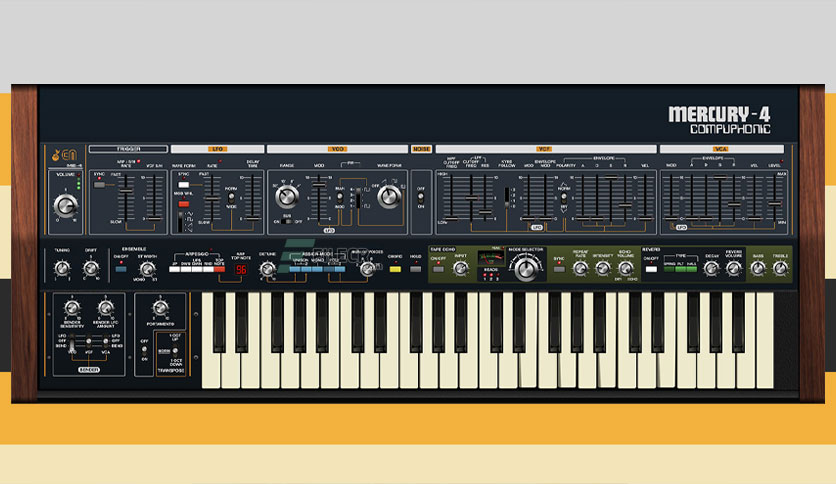Click the Echo Intensity knob
Image resolution: width=836 pixels, height=484 pixels.
pyautogui.click(x=603, y=269)
